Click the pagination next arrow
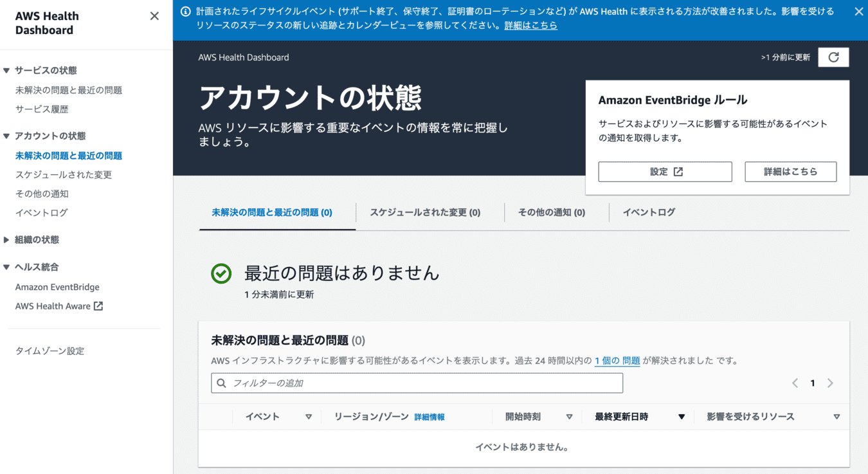868x474 pixels. (830, 383)
